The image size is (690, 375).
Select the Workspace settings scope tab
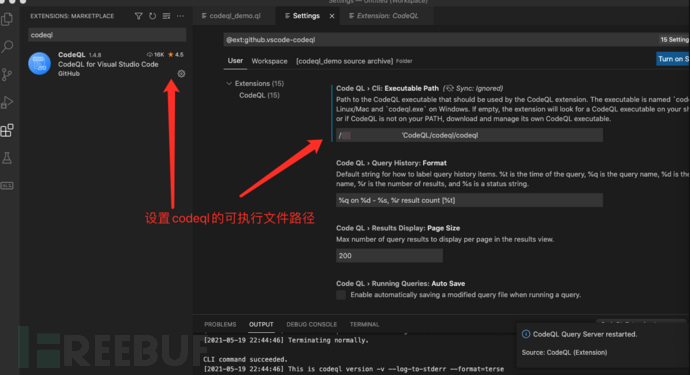pos(269,61)
